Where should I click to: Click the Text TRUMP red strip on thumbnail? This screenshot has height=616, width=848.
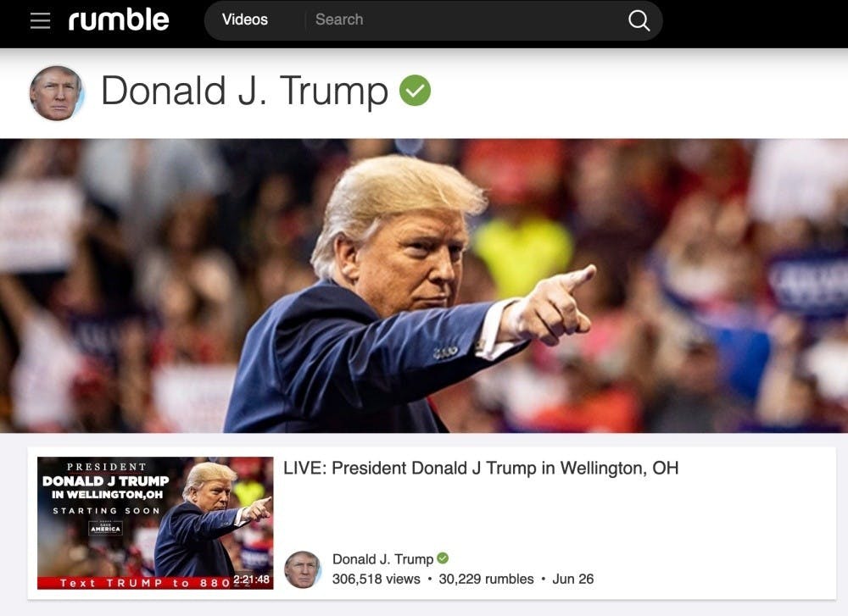point(135,583)
